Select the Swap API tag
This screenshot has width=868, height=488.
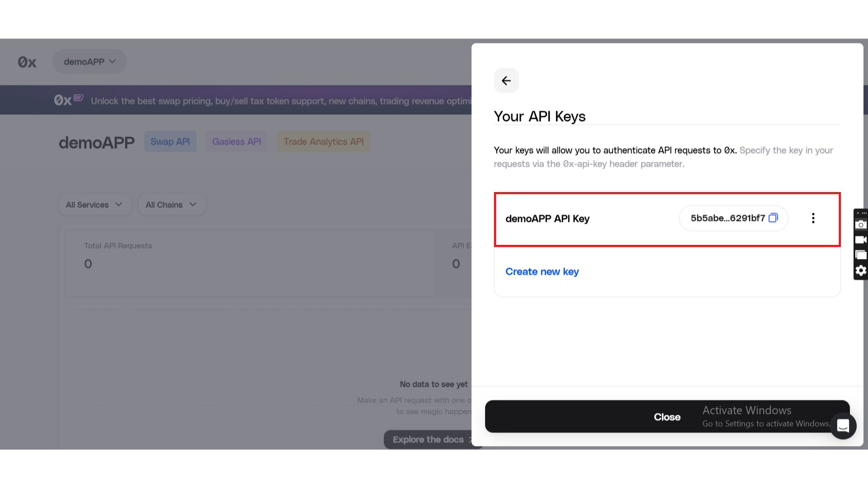[170, 141]
